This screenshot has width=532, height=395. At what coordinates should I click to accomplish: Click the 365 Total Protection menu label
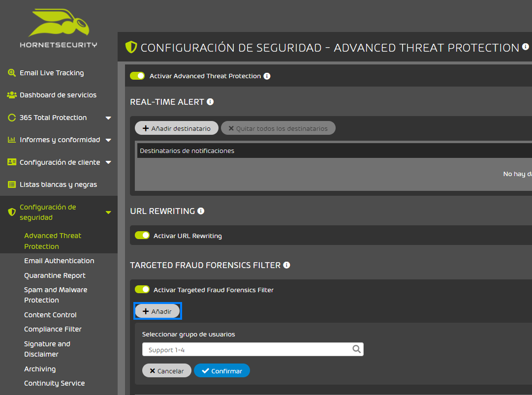click(53, 118)
